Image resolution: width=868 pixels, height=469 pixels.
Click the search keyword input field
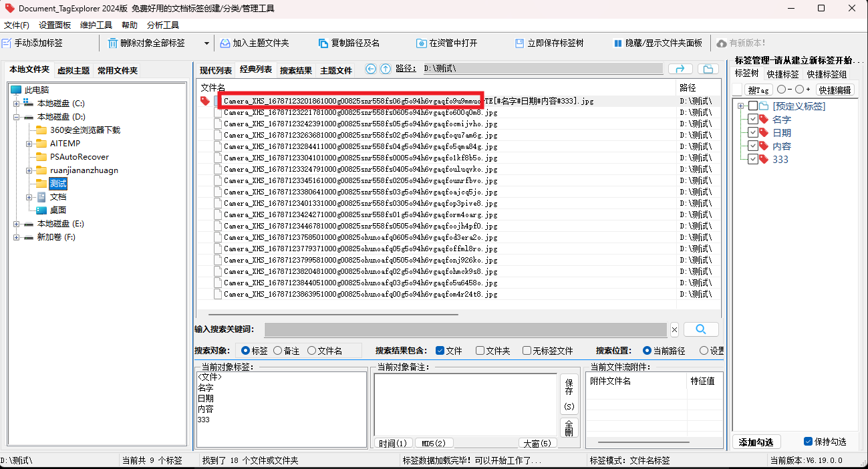[465, 329]
